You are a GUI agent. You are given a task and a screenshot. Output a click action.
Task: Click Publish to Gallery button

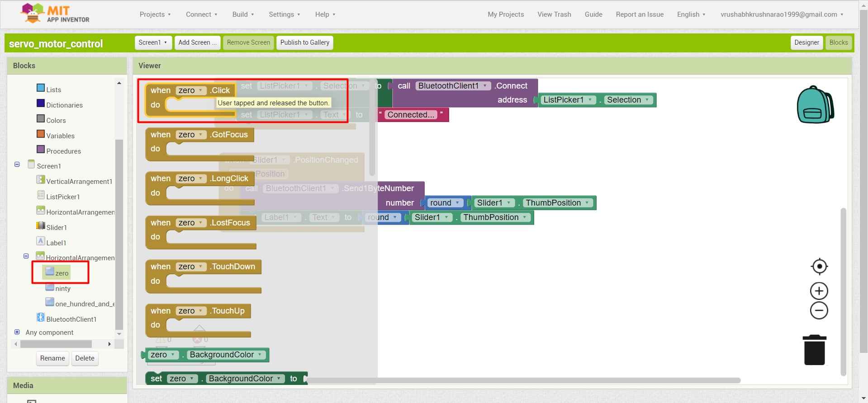(305, 42)
